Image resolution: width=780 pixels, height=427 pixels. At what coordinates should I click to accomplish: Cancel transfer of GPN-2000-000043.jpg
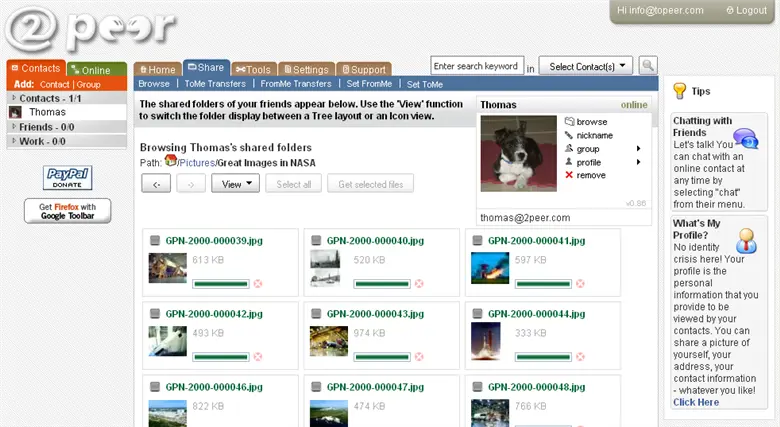[x=419, y=357]
